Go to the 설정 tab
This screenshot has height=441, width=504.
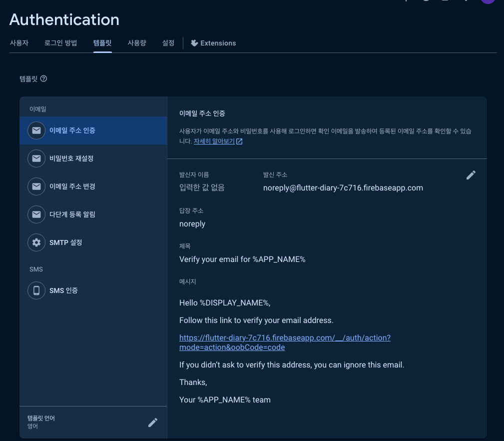(x=168, y=43)
